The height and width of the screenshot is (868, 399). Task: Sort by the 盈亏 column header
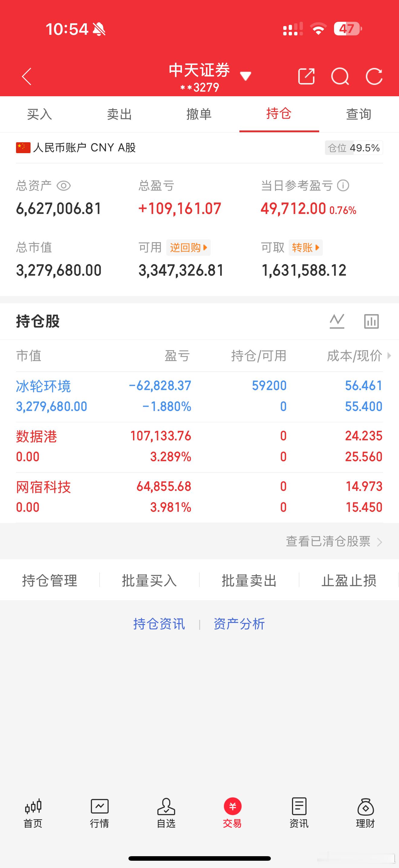[x=177, y=356]
